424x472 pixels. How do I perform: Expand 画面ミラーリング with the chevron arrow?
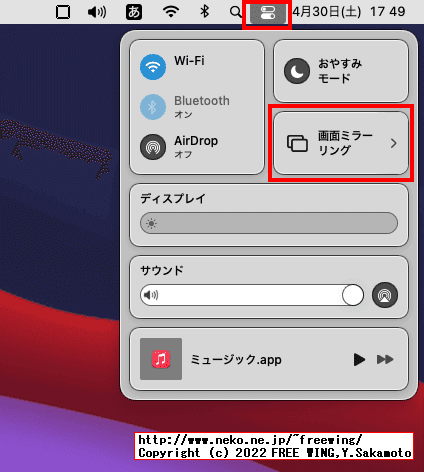pos(394,143)
